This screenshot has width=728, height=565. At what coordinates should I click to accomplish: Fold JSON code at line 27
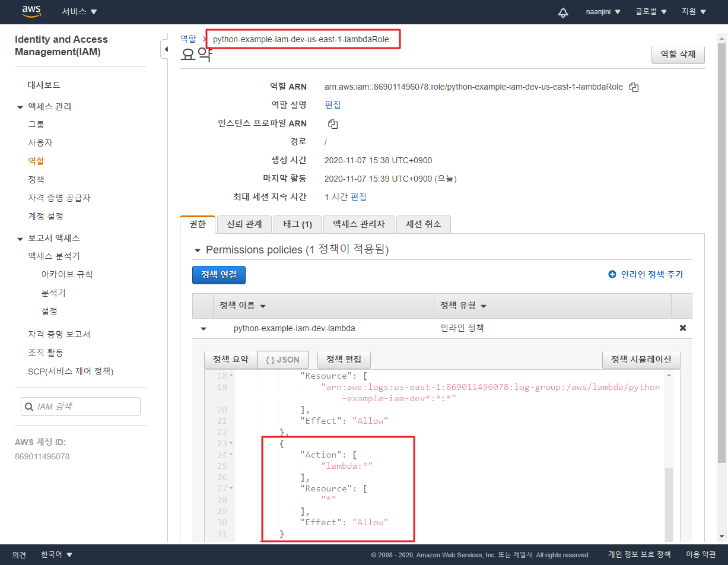click(x=231, y=489)
